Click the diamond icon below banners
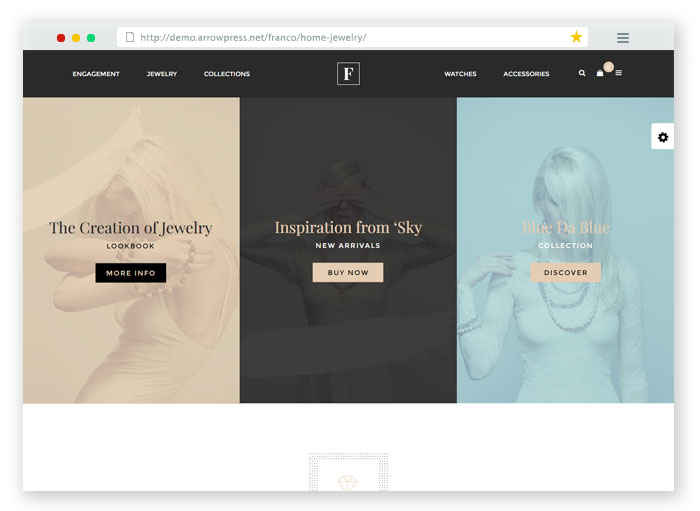Screen dimensions: 700x511 (348, 483)
